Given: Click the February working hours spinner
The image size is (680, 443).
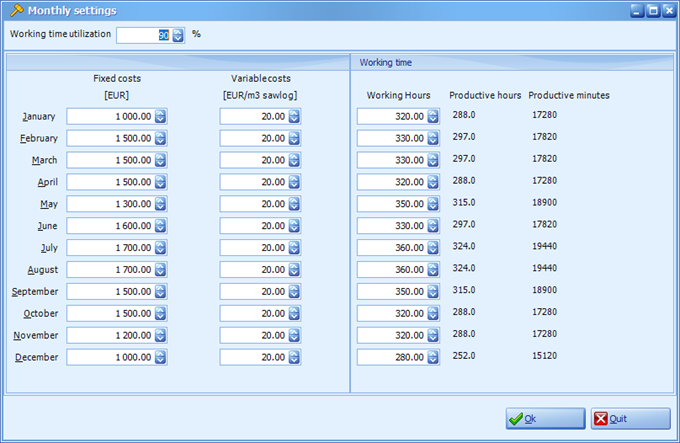Looking at the screenshot, I should coord(433,138).
